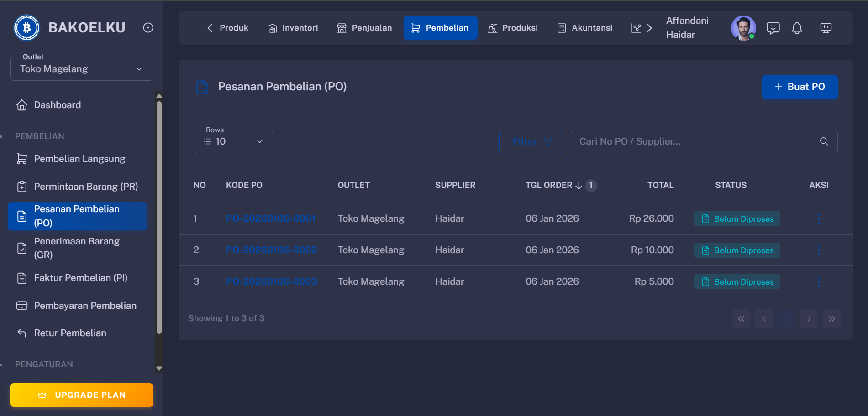868x416 pixels.
Task: Click the Retur Pembelian arrow icon
Action: [22, 333]
